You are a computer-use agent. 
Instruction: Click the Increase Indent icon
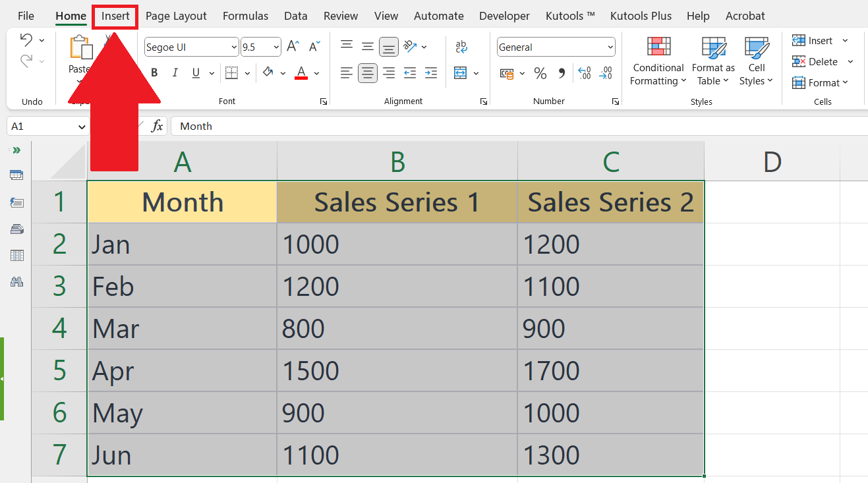click(431, 72)
